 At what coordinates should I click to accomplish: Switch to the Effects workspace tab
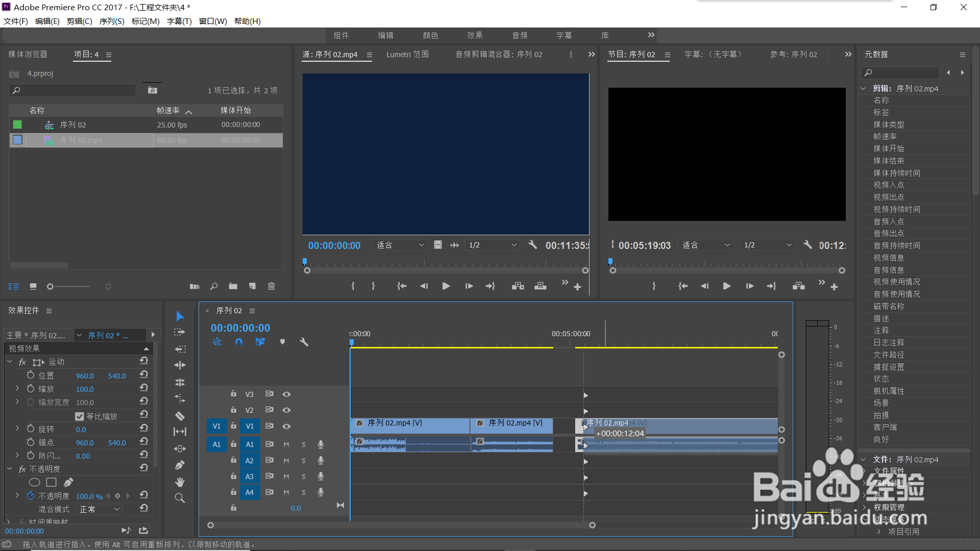click(475, 35)
